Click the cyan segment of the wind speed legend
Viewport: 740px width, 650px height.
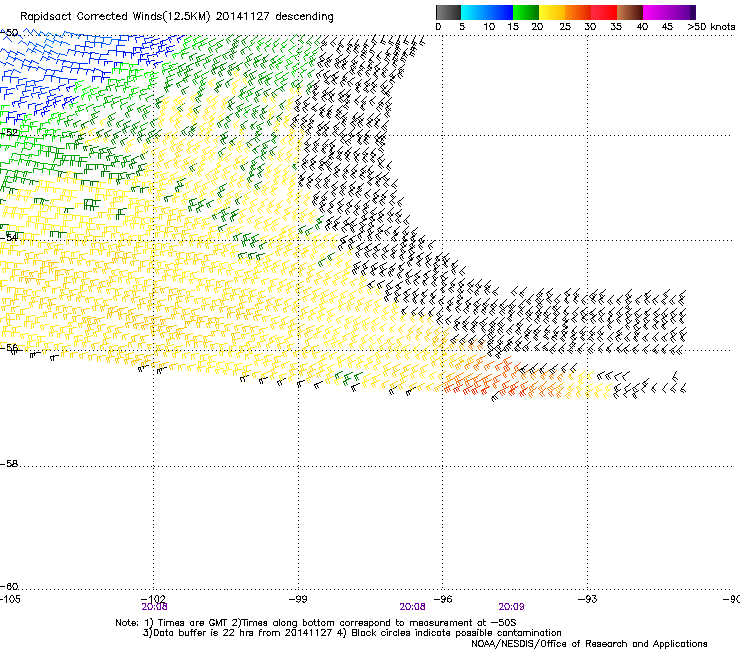tap(474, 12)
